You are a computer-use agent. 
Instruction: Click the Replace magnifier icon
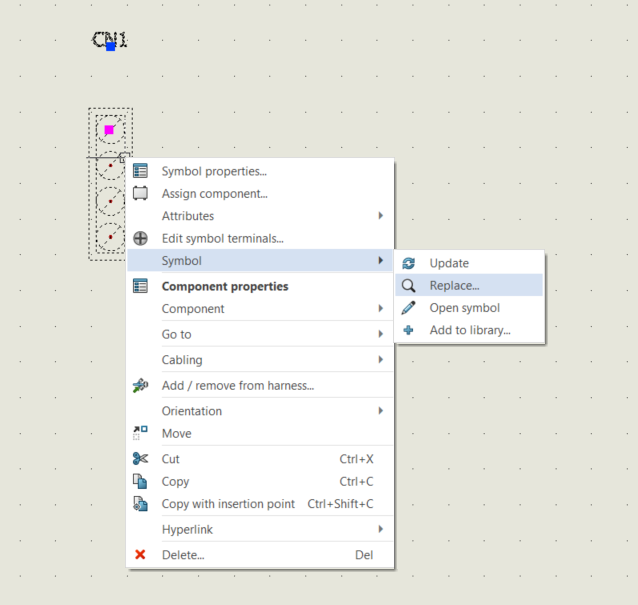409,286
